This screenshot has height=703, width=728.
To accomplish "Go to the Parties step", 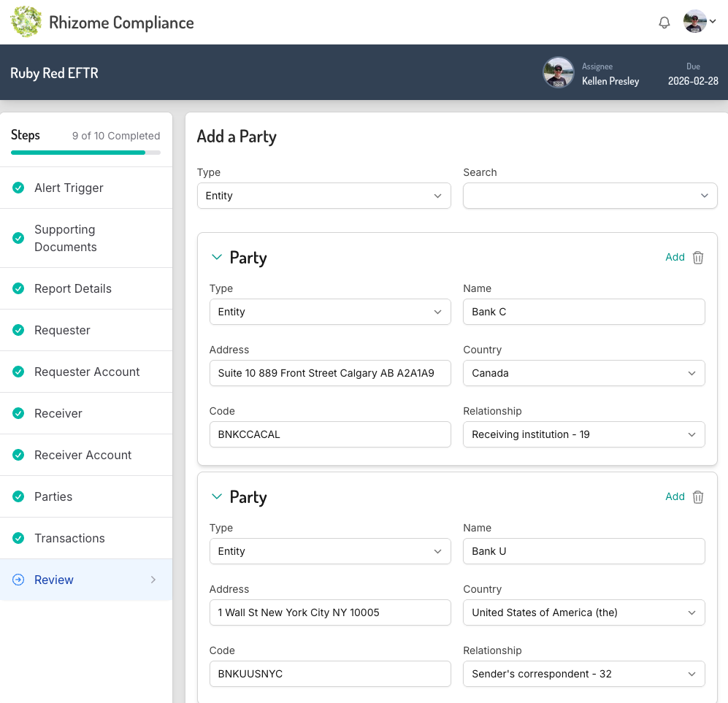I will [53, 496].
